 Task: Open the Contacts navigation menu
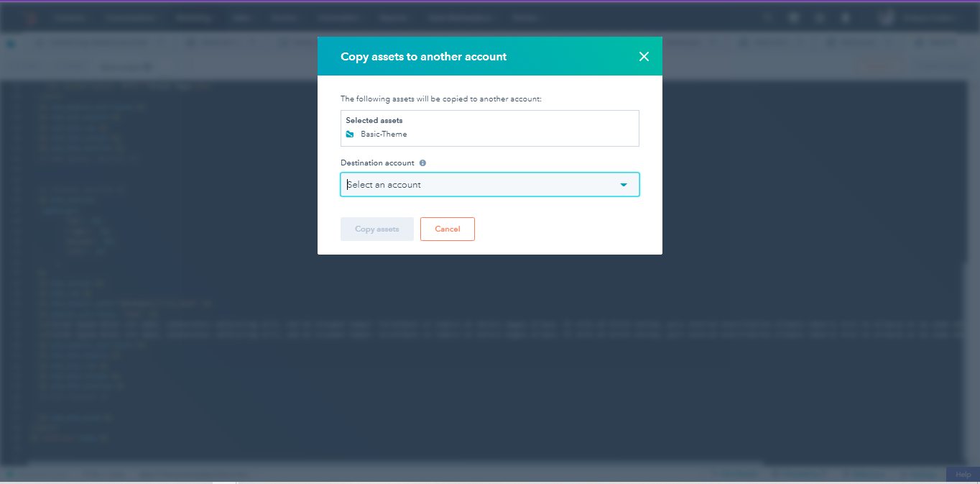coord(68,18)
